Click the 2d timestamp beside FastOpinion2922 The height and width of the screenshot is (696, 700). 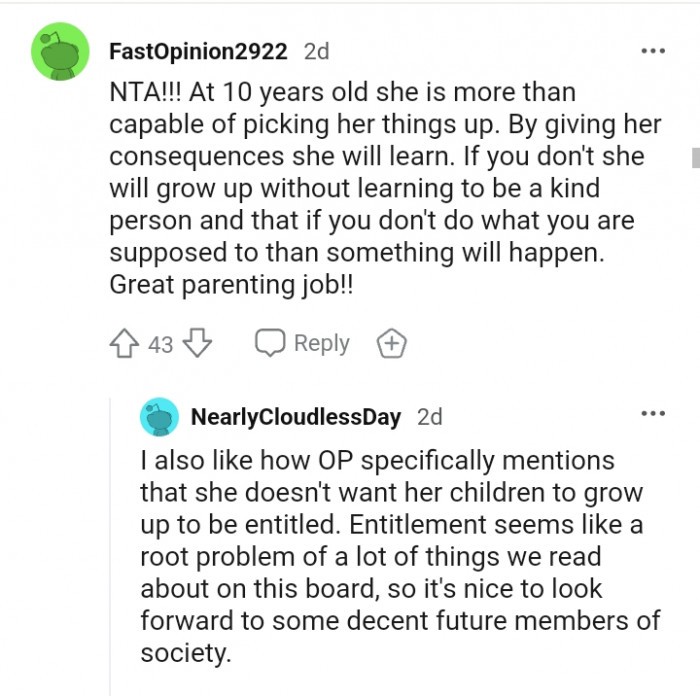tap(315, 51)
